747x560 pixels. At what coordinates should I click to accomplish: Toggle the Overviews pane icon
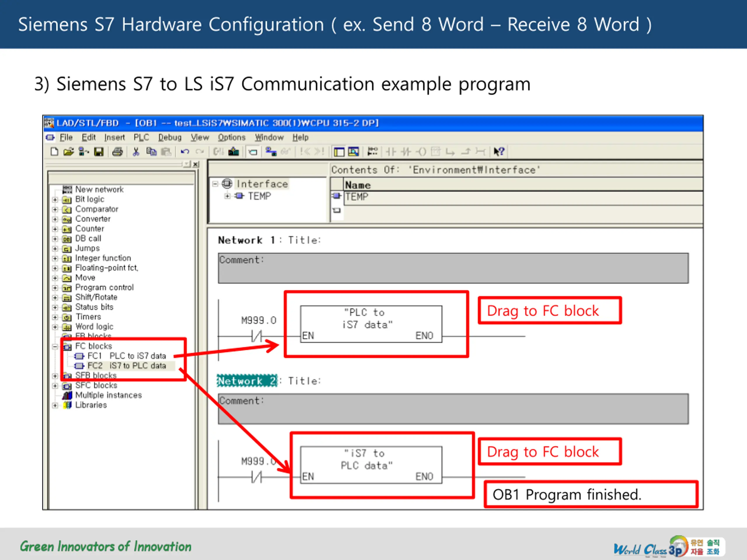pos(339,152)
